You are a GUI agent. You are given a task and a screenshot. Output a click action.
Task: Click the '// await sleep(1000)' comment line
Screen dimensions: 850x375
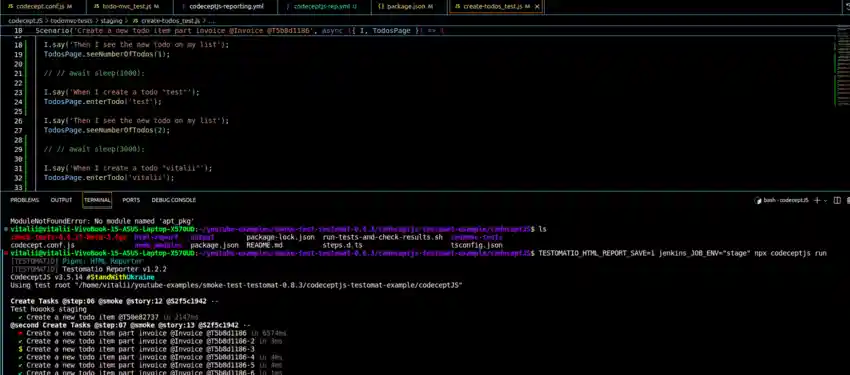(x=94, y=73)
